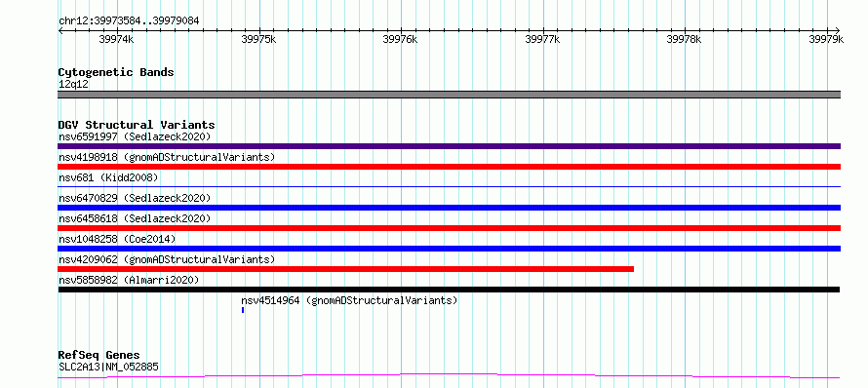Click the 39974k ruler tick label

116,39
